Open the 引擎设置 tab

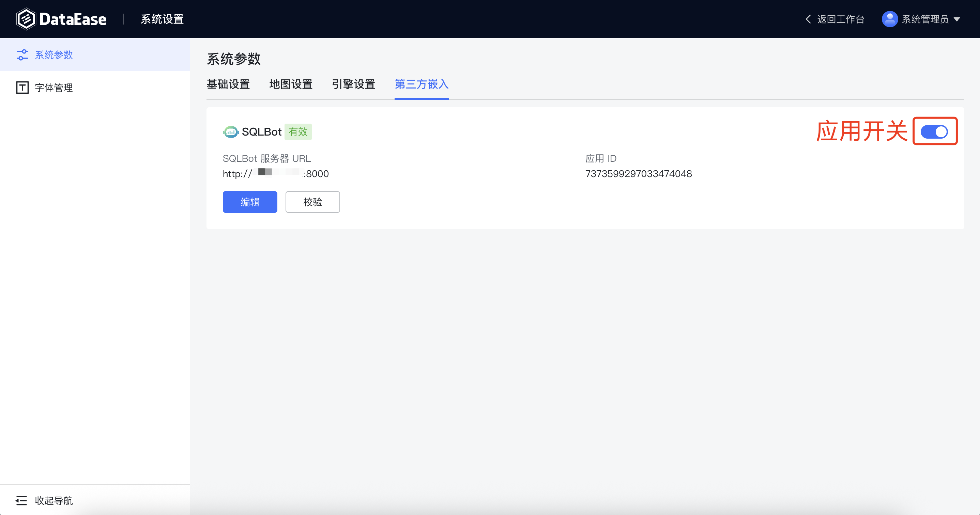click(x=353, y=84)
